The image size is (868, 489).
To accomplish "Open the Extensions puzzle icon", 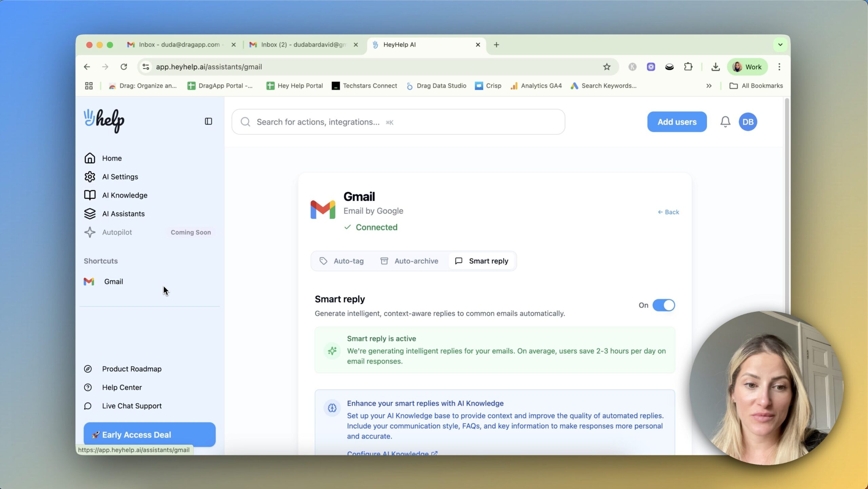I will 688,67.
